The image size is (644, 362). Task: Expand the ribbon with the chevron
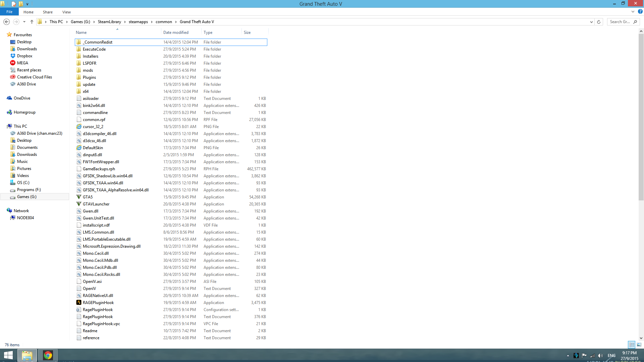[x=633, y=12]
